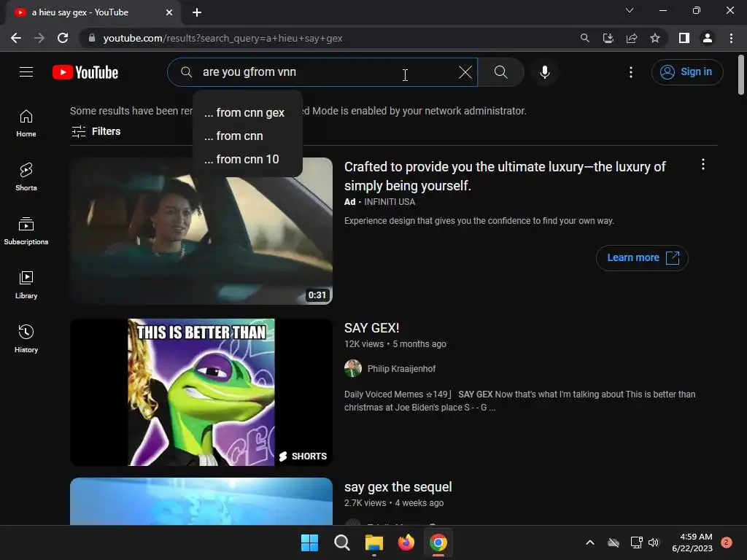The width and height of the screenshot is (747, 560).
Task: Open the tab search dropdown chevron
Action: (630, 10)
